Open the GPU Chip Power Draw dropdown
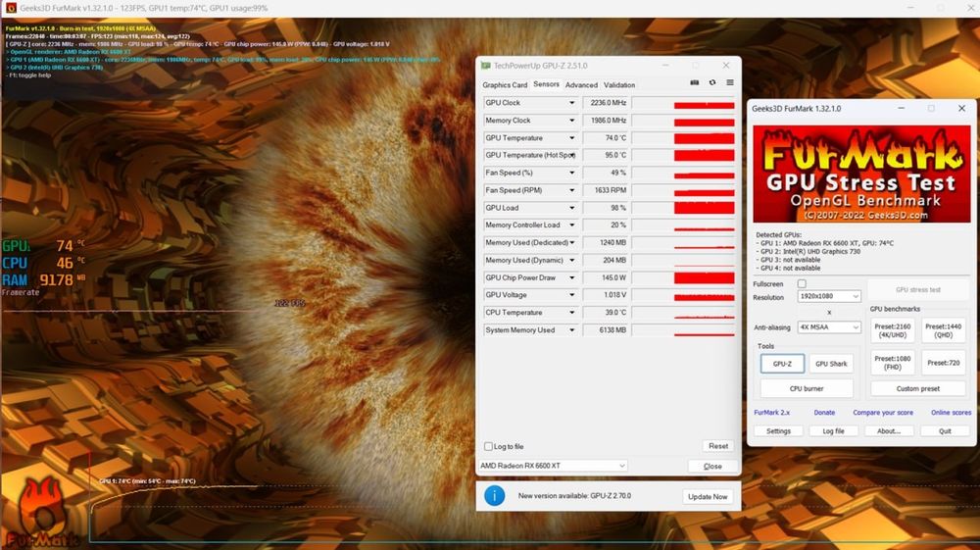The height and width of the screenshot is (550, 980). (x=571, y=277)
